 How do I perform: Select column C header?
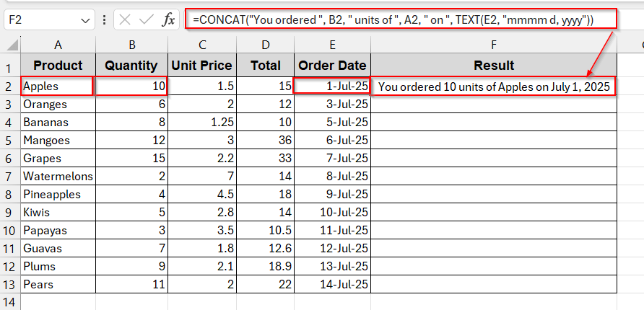[201, 45]
